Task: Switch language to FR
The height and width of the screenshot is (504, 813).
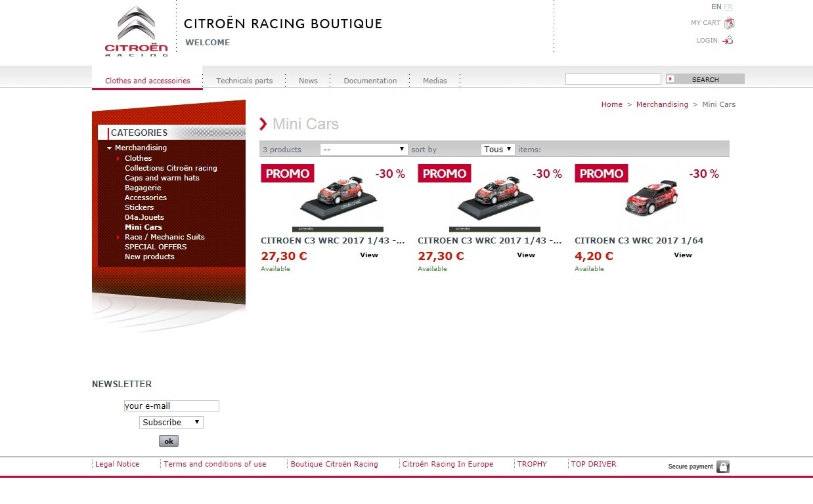Action: click(x=728, y=7)
